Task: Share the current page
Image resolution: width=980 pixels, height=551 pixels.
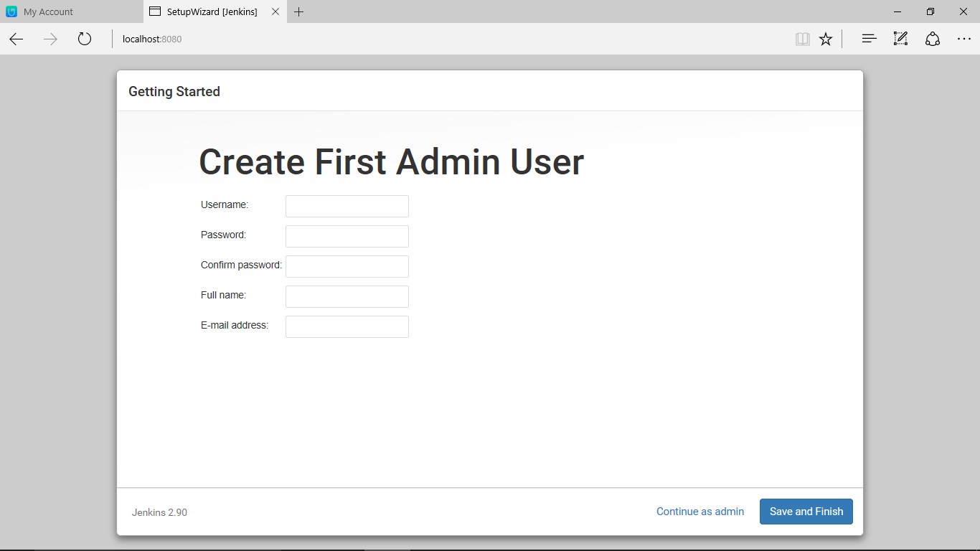Action: 932,39
